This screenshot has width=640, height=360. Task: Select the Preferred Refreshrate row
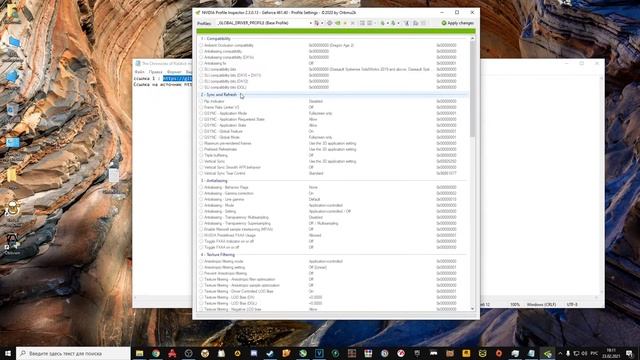[x=333, y=149]
